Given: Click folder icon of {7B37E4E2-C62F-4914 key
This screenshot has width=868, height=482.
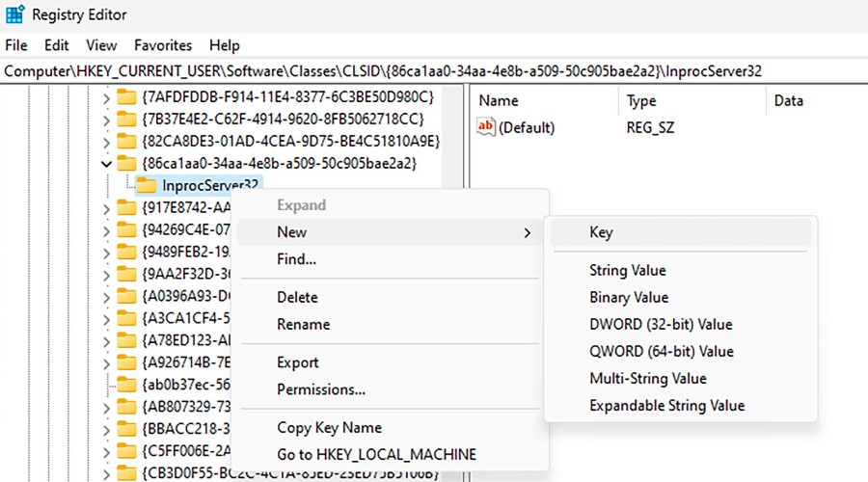Looking at the screenshot, I should (126, 119).
